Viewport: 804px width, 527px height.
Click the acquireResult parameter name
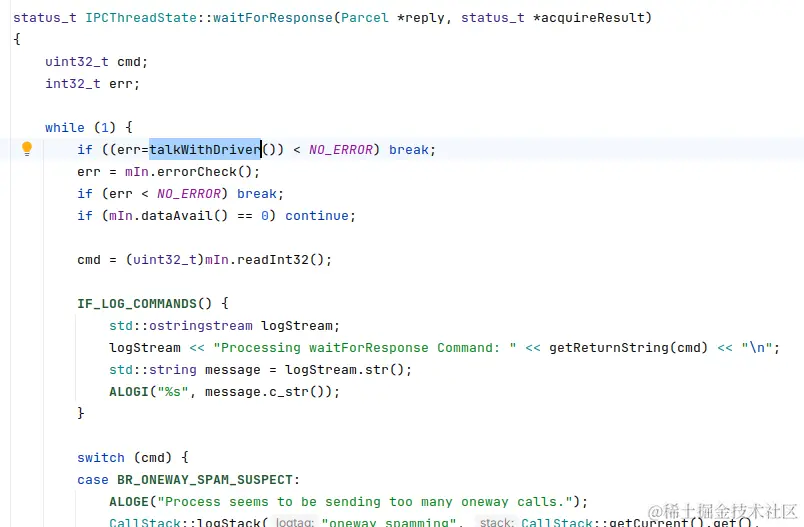[592, 17]
